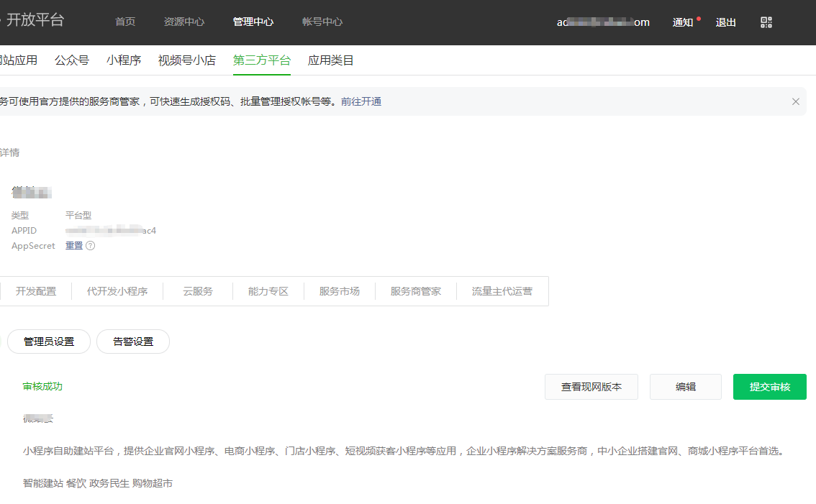Go to 资源中心 from the top navigation
Screen dimensions: 816x504
point(185,22)
